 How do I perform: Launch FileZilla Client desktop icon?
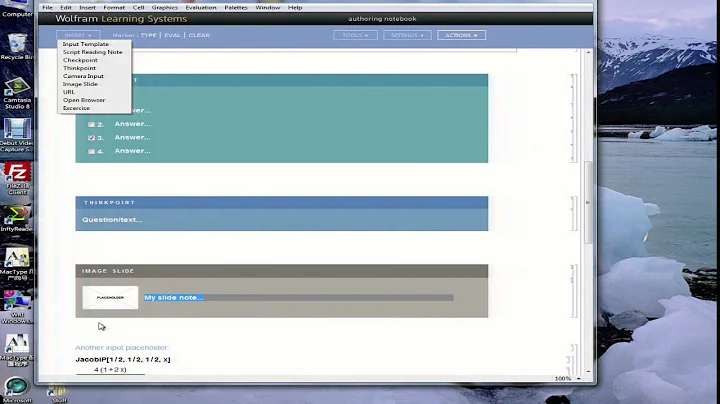pyautogui.click(x=17, y=178)
